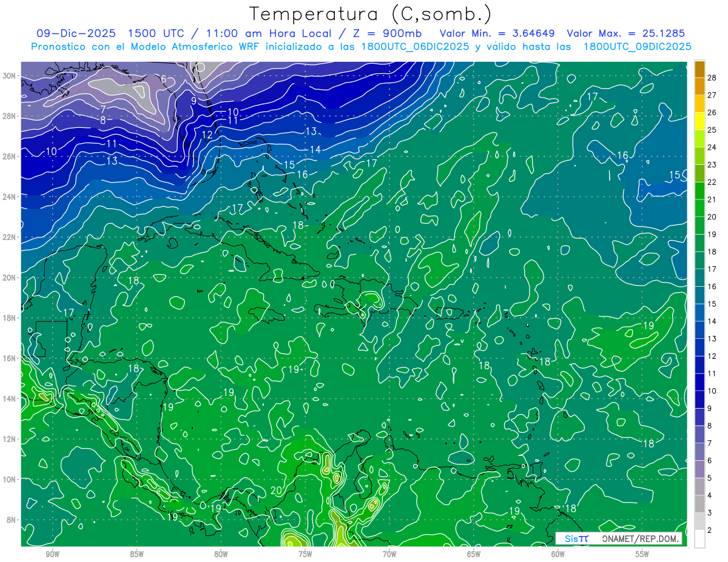Click the 24N latitude axis label
Image resolution: width=728 pixels, height=562 pixels.
click(x=10, y=196)
